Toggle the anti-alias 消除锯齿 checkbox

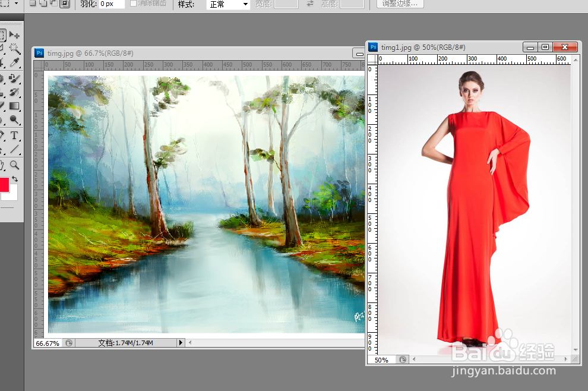(133, 4)
